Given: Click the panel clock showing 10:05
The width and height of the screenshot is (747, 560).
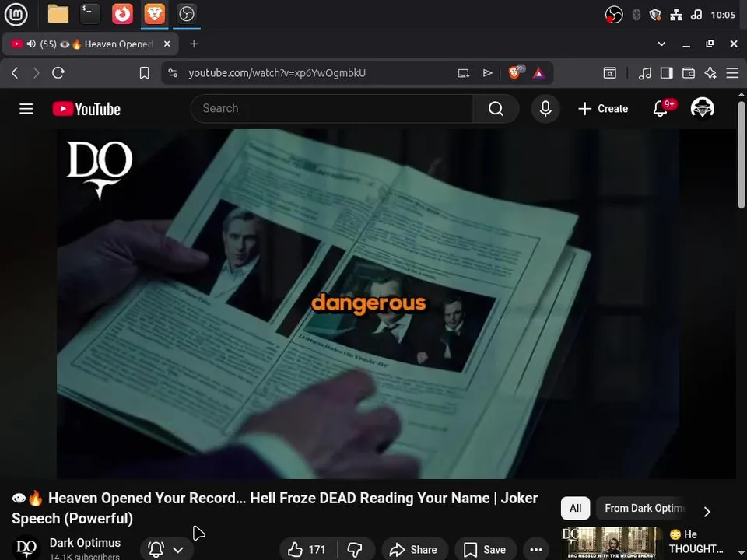Looking at the screenshot, I should point(723,15).
